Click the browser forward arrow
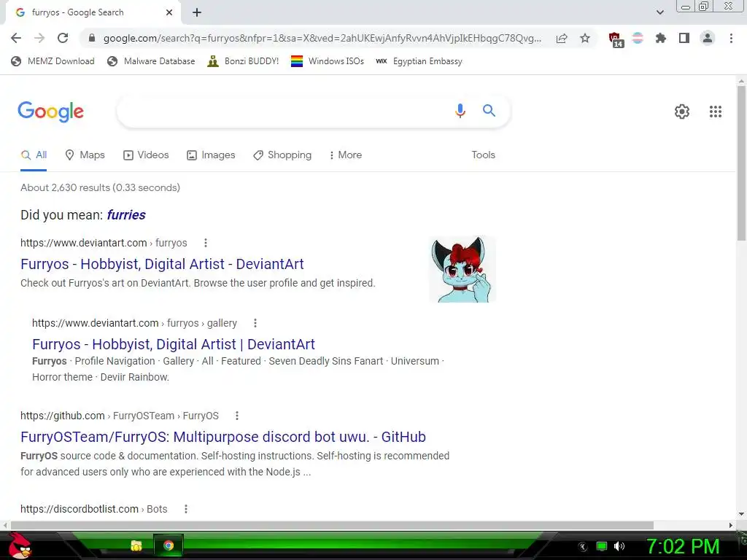This screenshot has width=747, height=560. point(39,38)
